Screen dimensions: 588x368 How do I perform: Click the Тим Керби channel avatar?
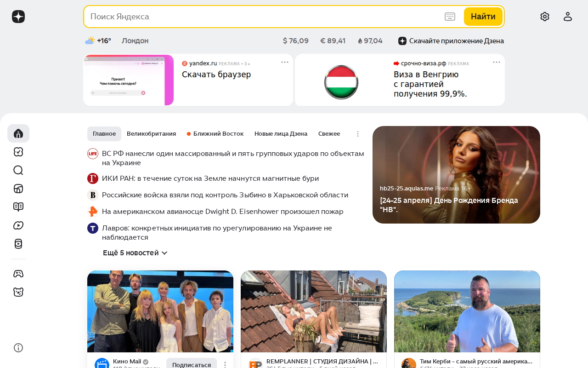click(409, 364)
